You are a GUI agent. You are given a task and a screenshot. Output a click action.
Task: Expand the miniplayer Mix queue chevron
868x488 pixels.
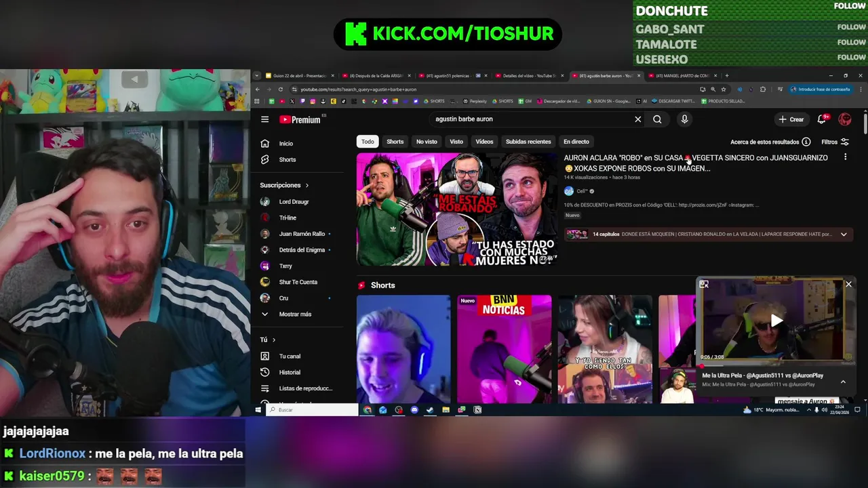click(x=843, y=382)
